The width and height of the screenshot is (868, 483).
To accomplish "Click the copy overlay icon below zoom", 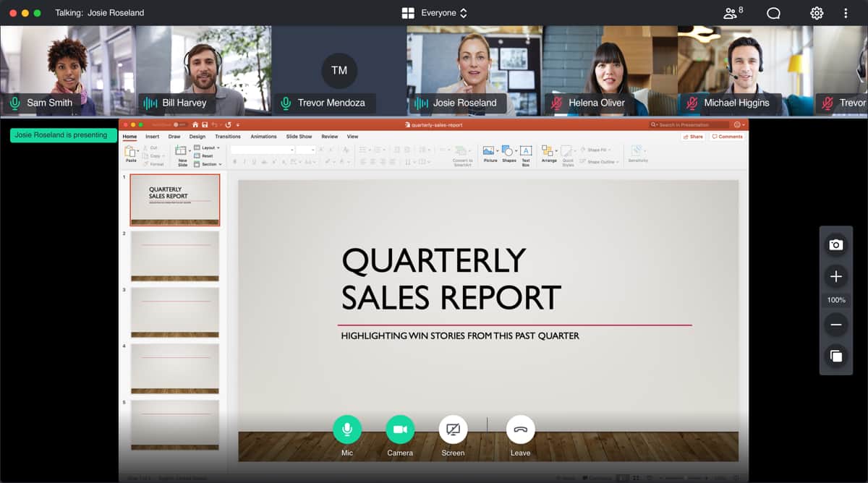I will (835, 356).
